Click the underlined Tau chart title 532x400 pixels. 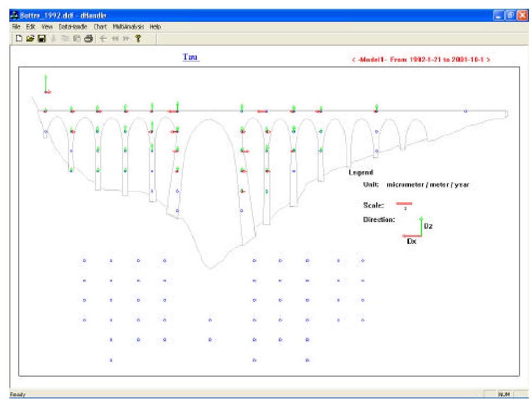click(x=190, y=57)
